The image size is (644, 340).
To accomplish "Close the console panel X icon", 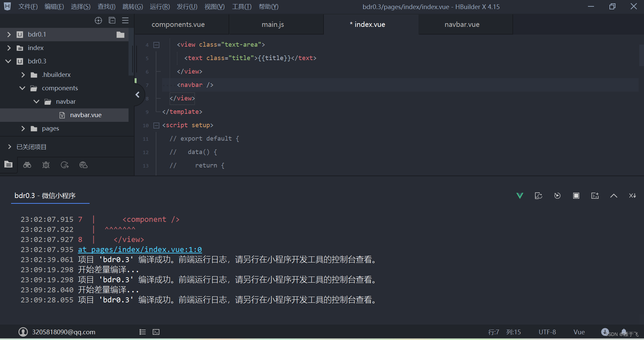I will 633,196.
